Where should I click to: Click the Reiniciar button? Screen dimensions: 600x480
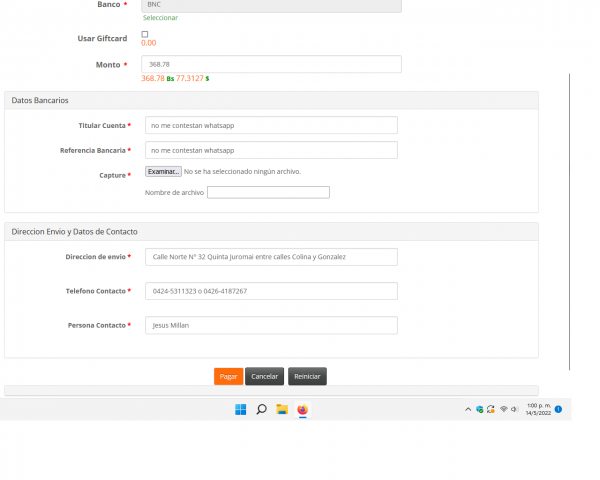307,376
